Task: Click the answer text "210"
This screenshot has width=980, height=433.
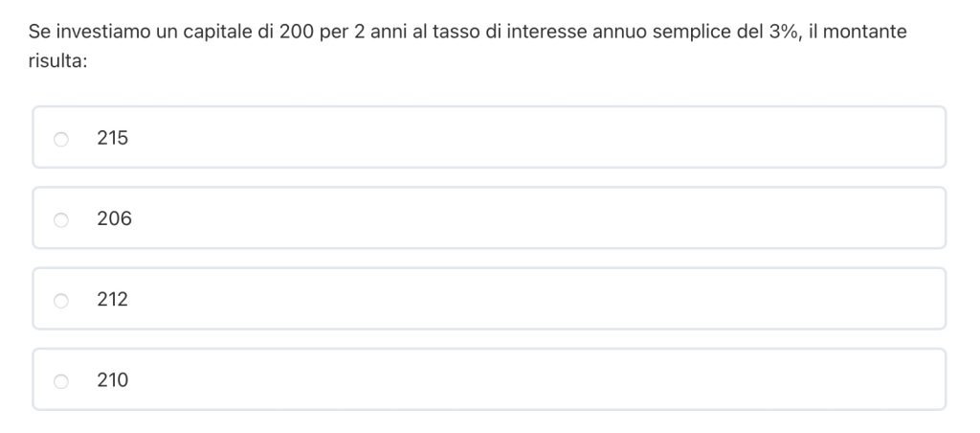Action: (x=112, y=380)
